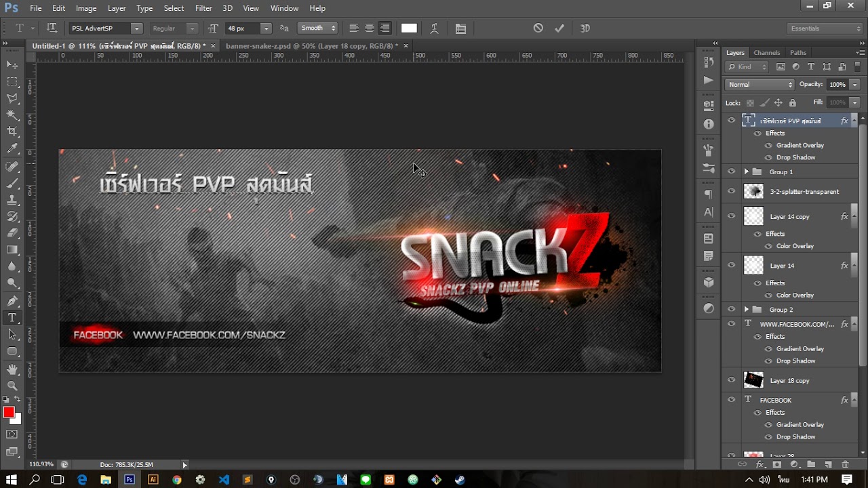Select the Hand tool
This screenshot has width=868, height=488.
click(12, 369)
